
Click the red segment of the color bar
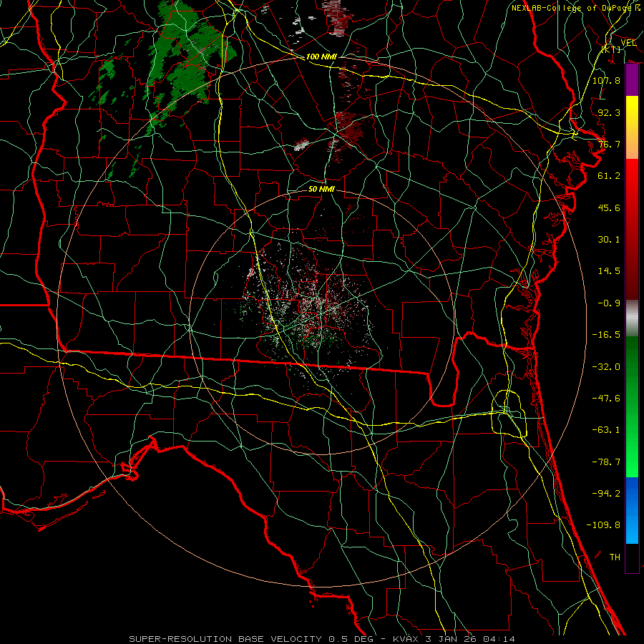point(632,229)
